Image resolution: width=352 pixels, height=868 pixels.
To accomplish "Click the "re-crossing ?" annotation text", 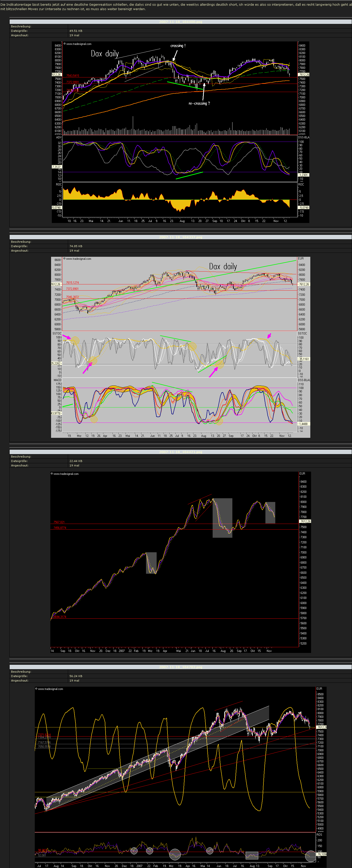I will pyautogui.click(x=199, y=103).
